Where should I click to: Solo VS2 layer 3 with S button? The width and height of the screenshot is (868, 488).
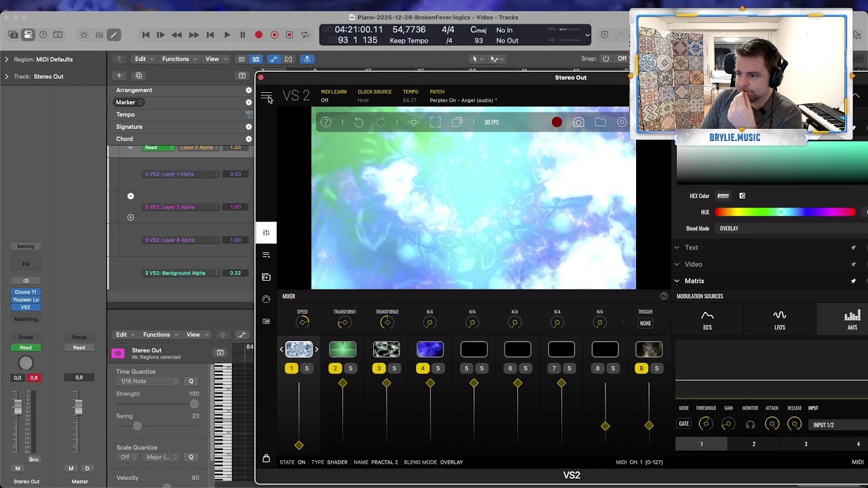pos(394,368)
